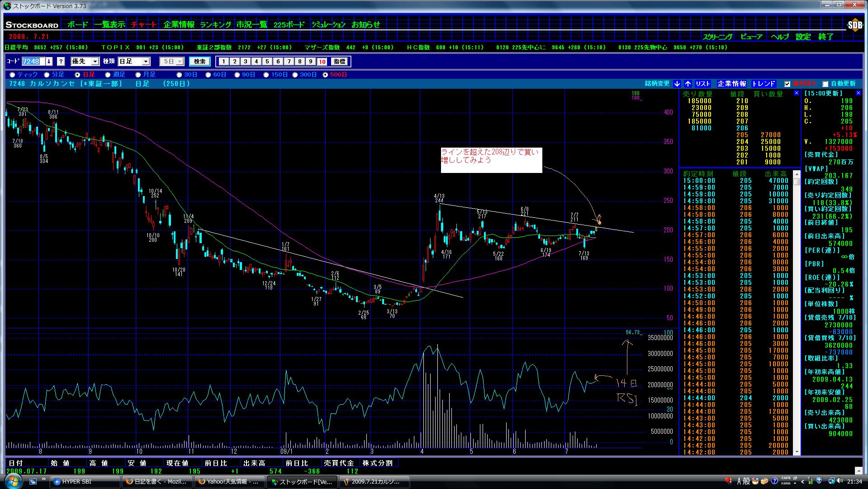The width and height of the screenshot is (868, 489).
Task: Click the question mark help button
Action: pyautogui.click(x=61, y=62)
